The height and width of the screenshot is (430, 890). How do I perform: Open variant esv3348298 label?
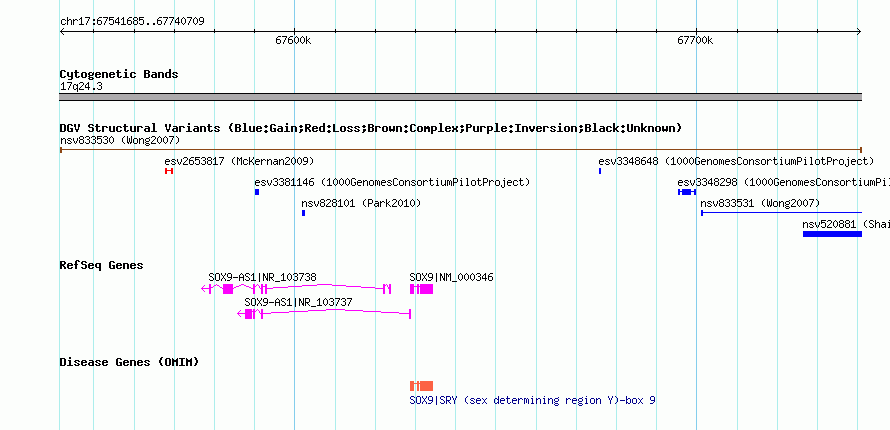(783, 182)
